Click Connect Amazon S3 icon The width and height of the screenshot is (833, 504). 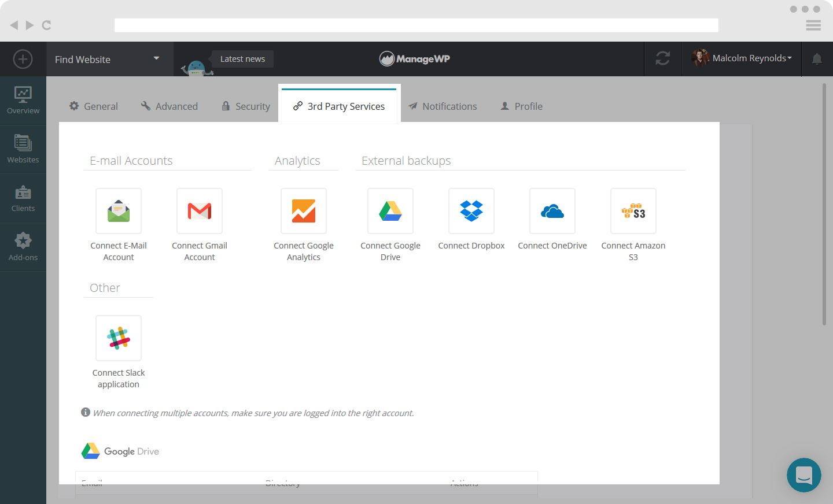pyautogui.click(x=633, y=211)
